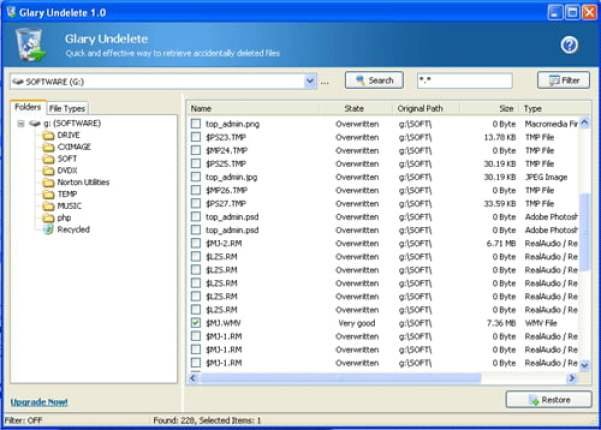Open the SOFTWARE (G:) drive dropdown

[310, 81]
